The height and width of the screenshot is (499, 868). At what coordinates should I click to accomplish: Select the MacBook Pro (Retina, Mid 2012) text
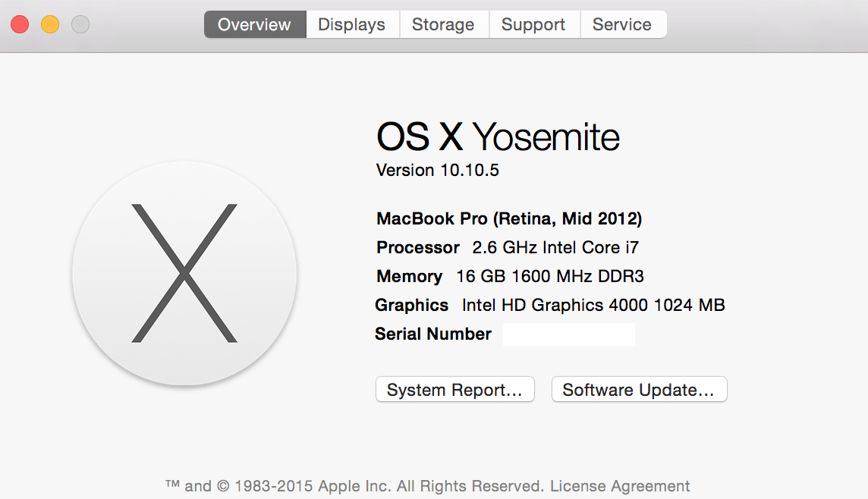(x=508, y=218)
